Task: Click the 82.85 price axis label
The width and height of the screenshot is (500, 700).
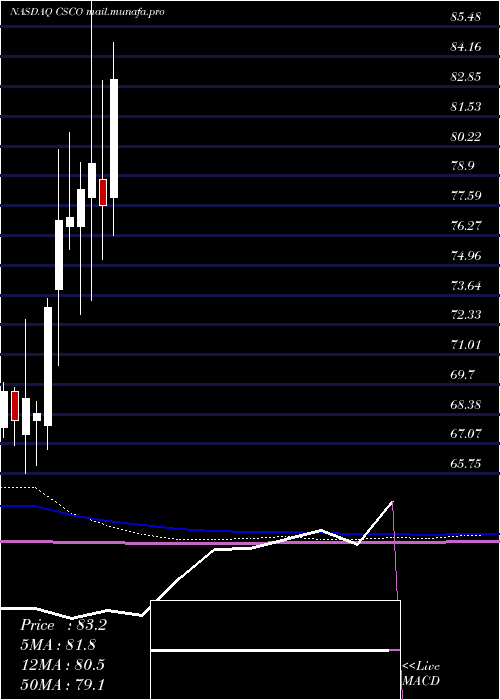Action: pyautogui.click(x=466, y=77)
